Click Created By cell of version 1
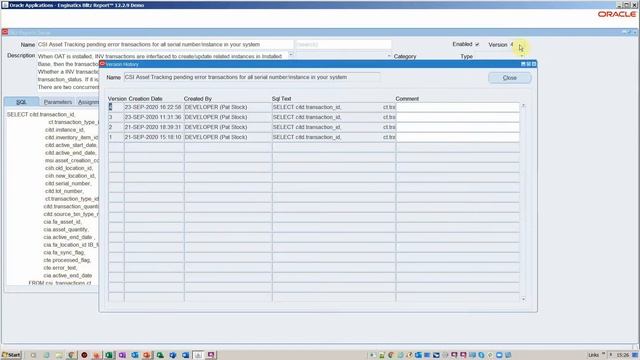The height and width of the screenshot is (360, 640). (228, 137)
